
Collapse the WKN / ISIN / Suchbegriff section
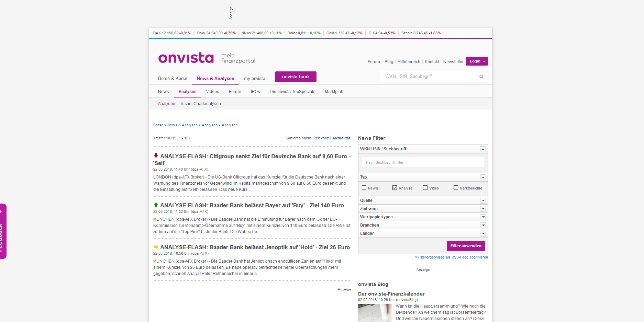(x=483, y=149)
